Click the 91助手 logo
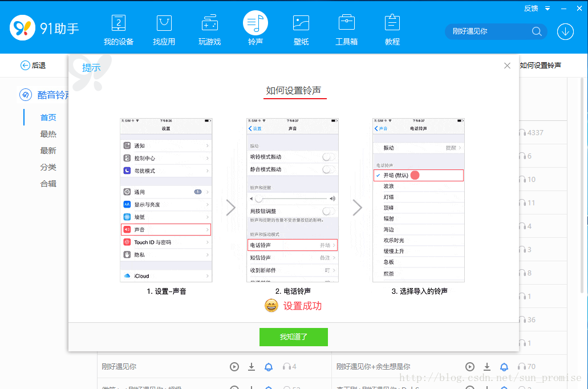This screenshot has height=389, width=588. click(44, 28)
